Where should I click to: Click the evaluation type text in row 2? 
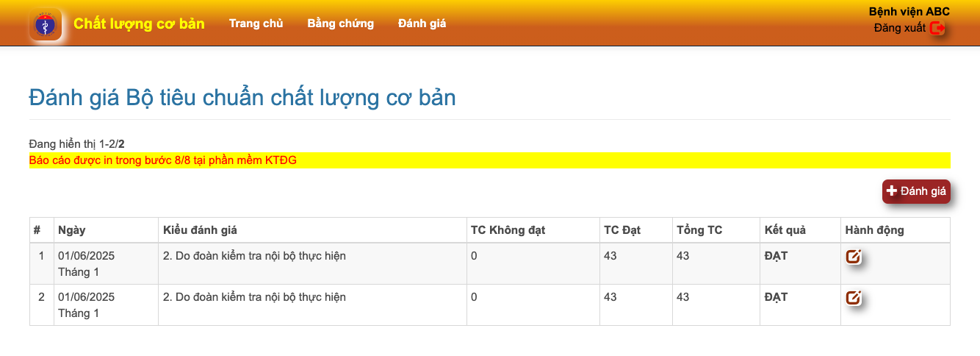254,297
